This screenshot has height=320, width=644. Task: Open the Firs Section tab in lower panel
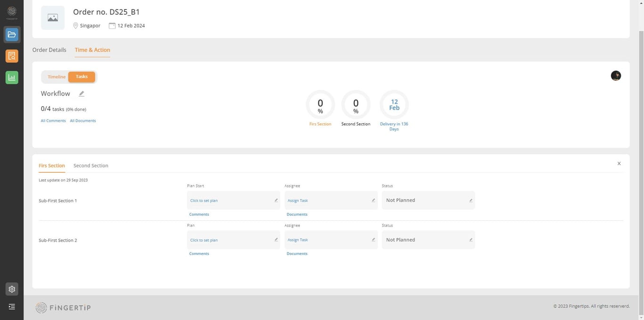tap(52, 166)
